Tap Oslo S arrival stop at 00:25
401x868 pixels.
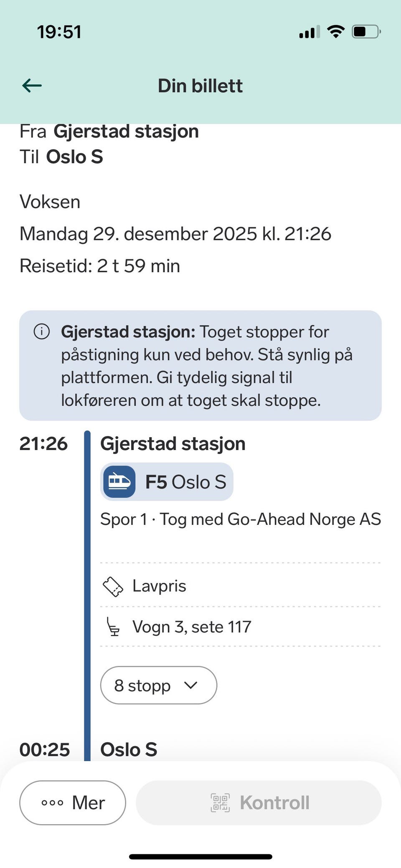pos(129,749)
